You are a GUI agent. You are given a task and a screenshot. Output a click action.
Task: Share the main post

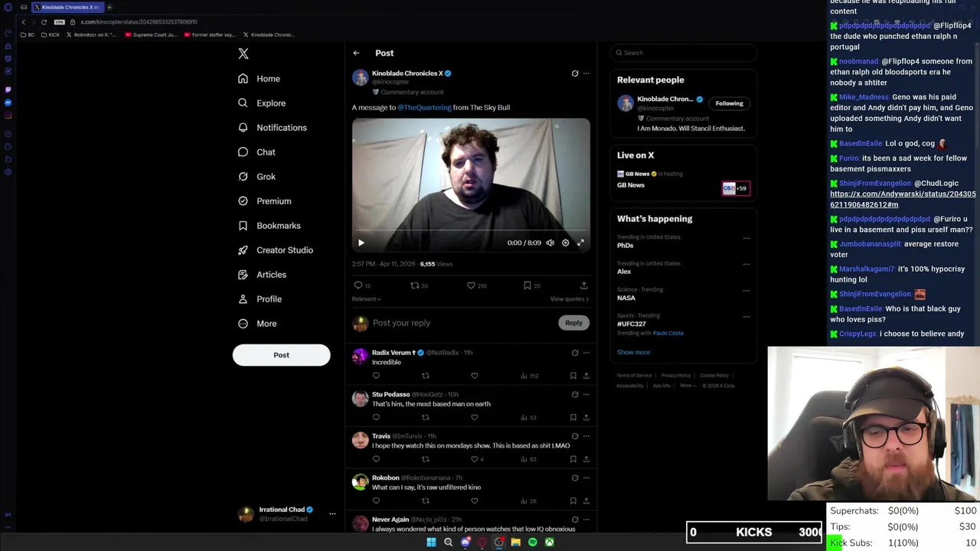tap(584, 285)
